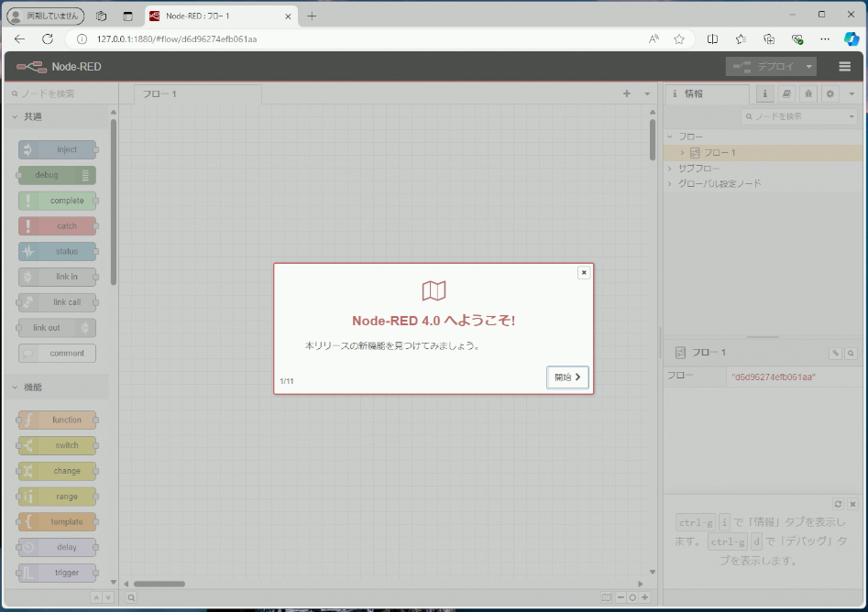Image resolution: width=868 pixels, height=612 pixels.
Task: Reset workspace zoom
Action: click(x=632, y=597)
